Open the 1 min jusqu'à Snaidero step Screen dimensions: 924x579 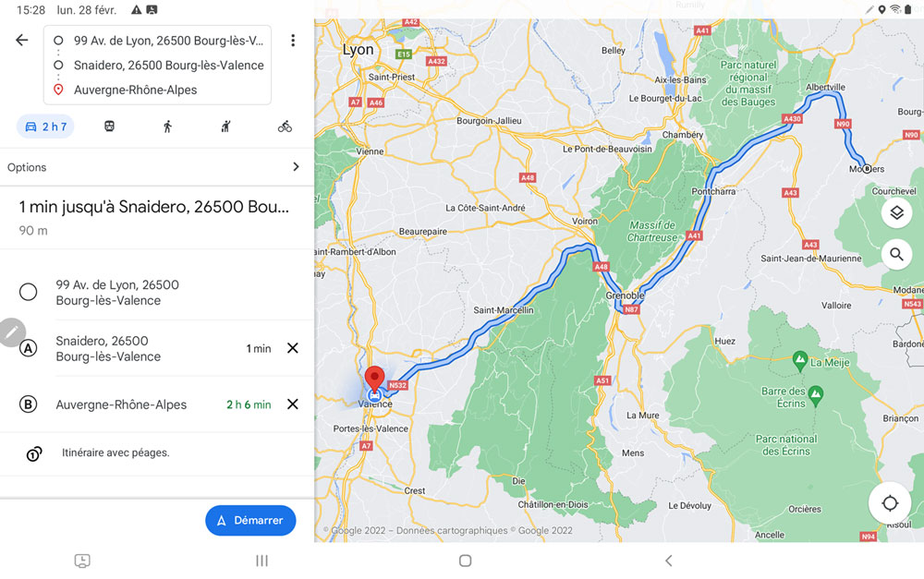(157, 217)
